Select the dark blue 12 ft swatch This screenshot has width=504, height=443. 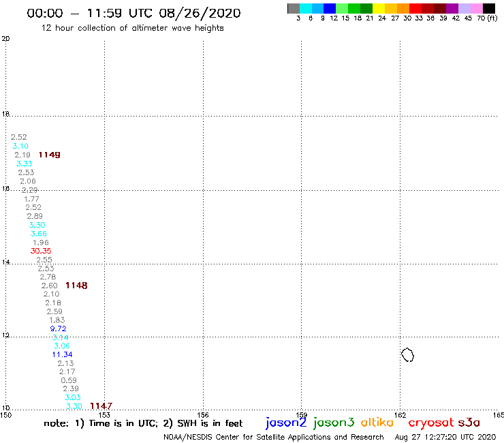330,8
